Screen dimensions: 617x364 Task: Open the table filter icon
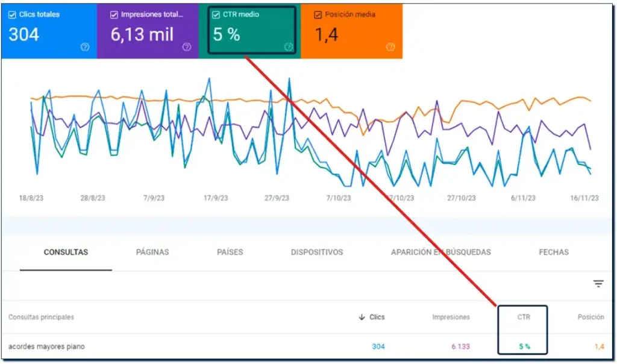(x=598, y=283)
